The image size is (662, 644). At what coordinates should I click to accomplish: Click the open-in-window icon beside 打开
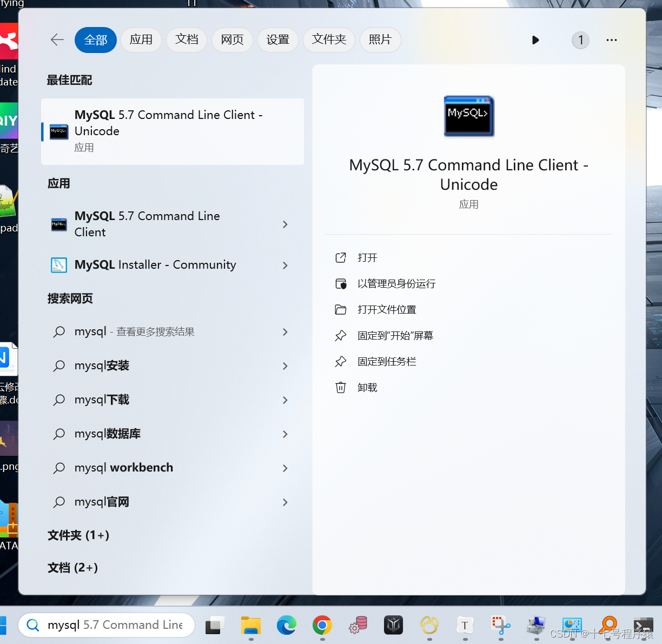(341, 258)
